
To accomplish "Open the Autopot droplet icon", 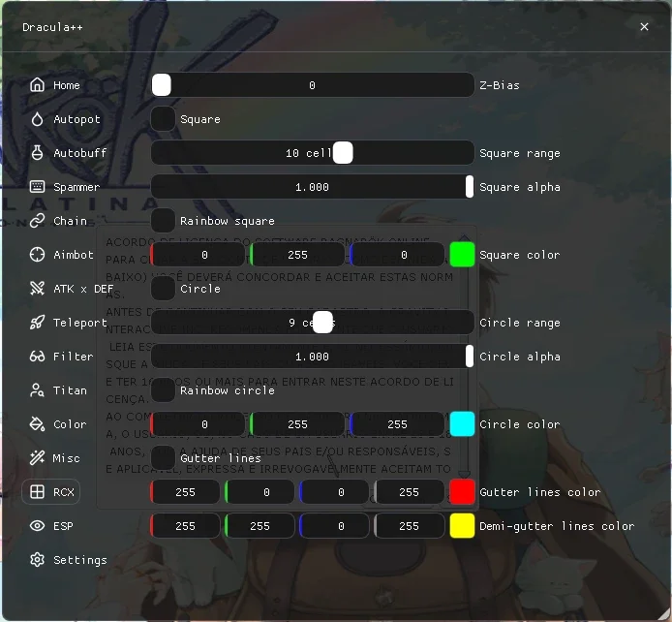I will 38,119.
